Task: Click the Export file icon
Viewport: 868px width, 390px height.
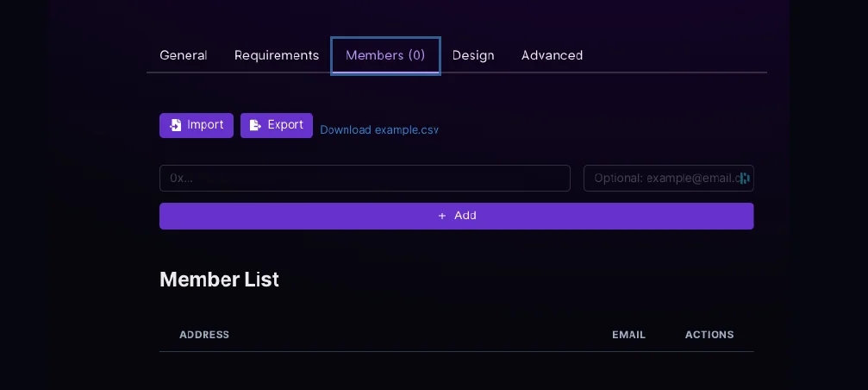Action: [255, 125]
